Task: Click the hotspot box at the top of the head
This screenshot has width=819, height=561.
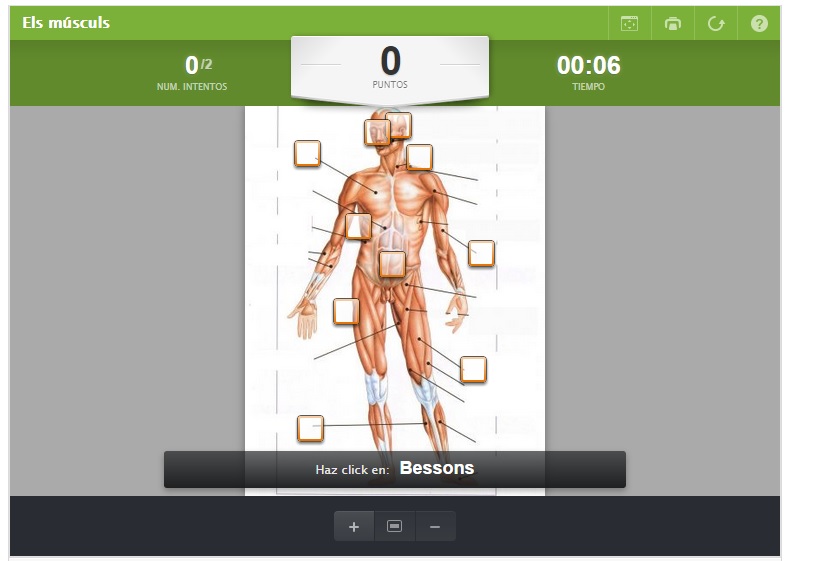Action: (398, 125)
